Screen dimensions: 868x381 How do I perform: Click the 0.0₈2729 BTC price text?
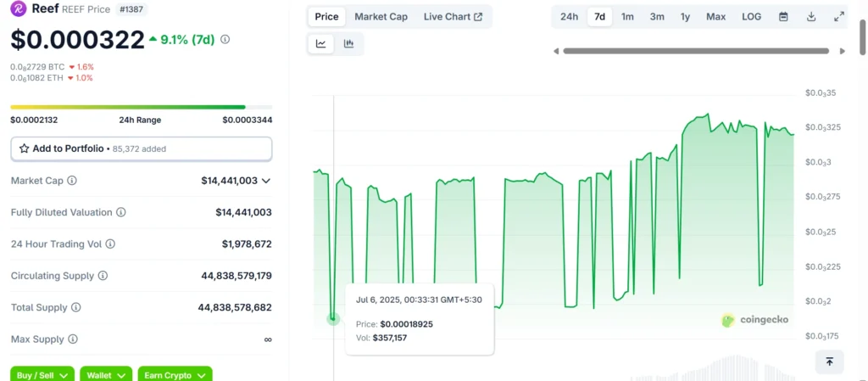(37, 66)
